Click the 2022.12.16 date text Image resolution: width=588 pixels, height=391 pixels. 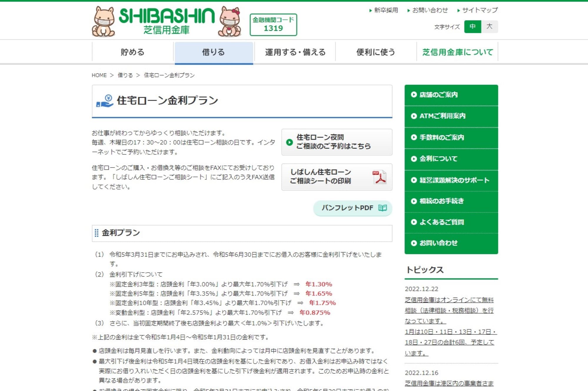pos(422,373)
